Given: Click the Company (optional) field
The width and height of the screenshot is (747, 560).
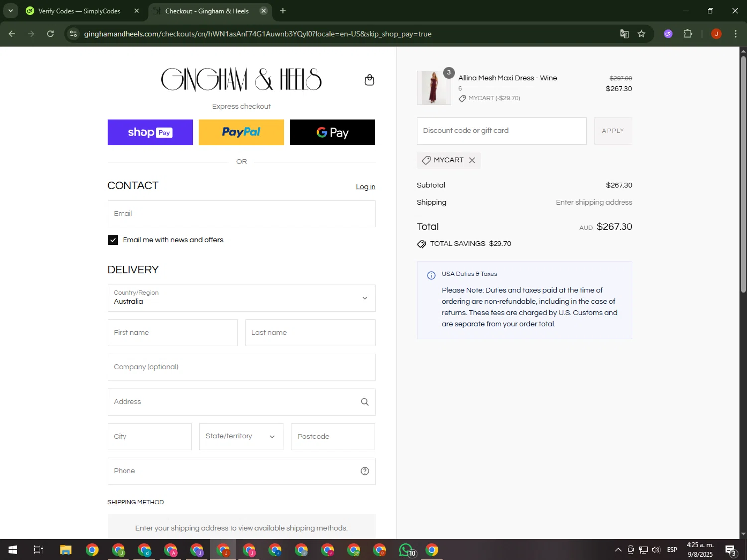Looking at the screenshot, I should (x=242, y=367).
